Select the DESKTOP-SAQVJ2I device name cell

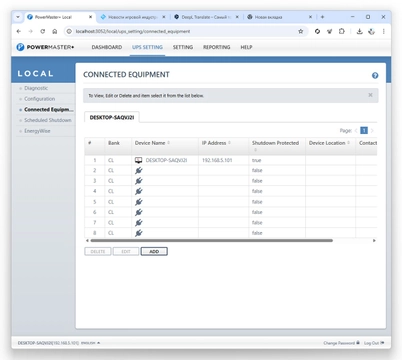(x=166, y=160)
